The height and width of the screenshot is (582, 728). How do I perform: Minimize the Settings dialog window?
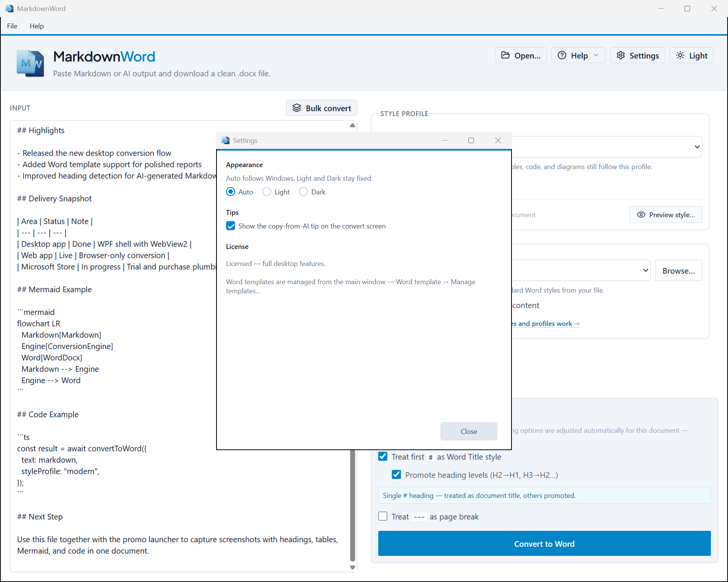click(445, 141)
